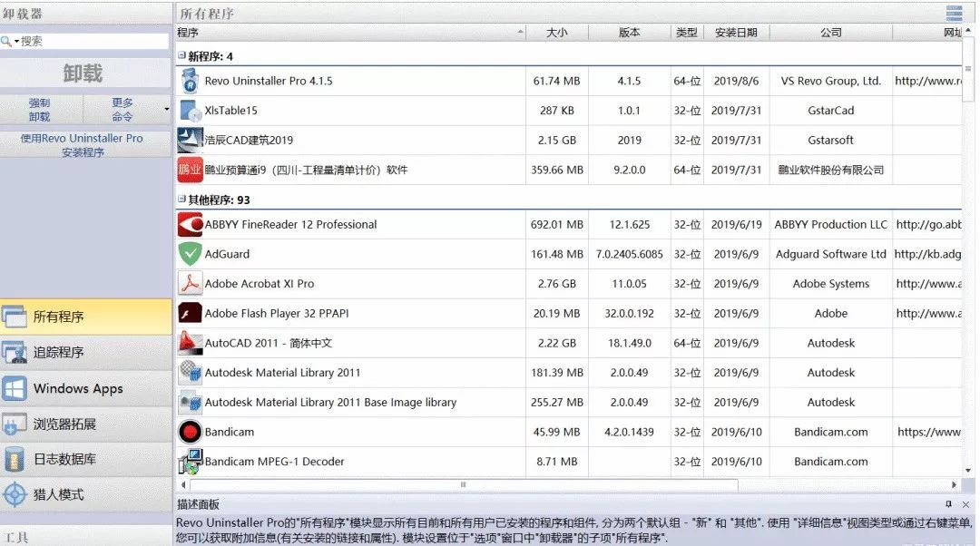The height and width of the screenshot is (546, 980).
Task: Click the XlsTable15 program icon
Action: coord(190,111)
